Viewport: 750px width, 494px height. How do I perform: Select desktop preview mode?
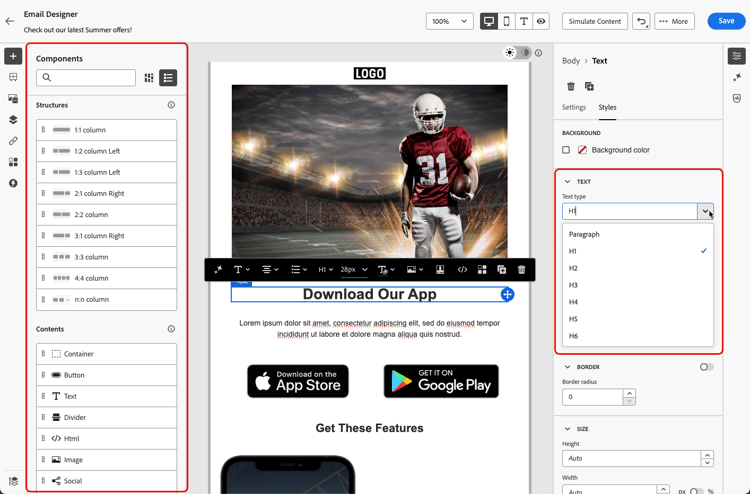pyautogui.click(x=489, y=21)
